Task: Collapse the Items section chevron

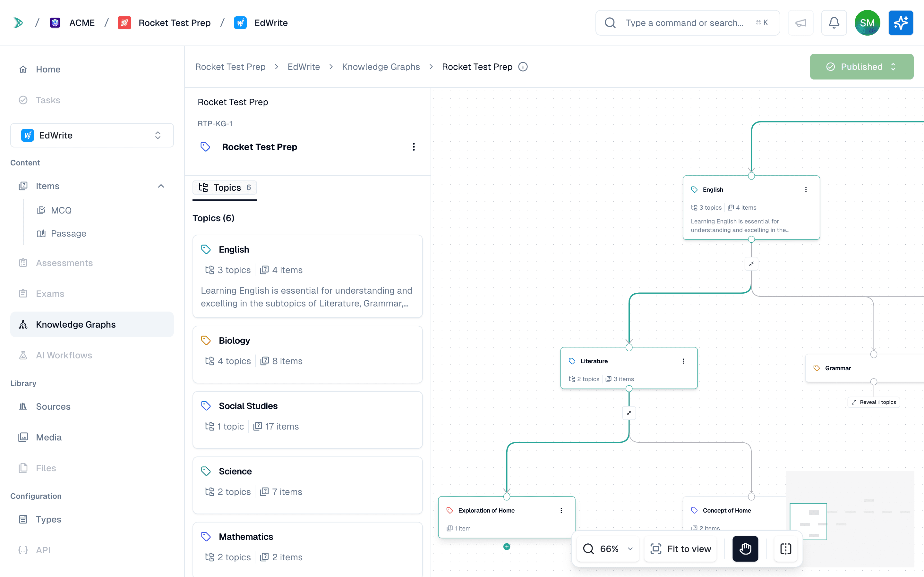Action: pos(161,186)
